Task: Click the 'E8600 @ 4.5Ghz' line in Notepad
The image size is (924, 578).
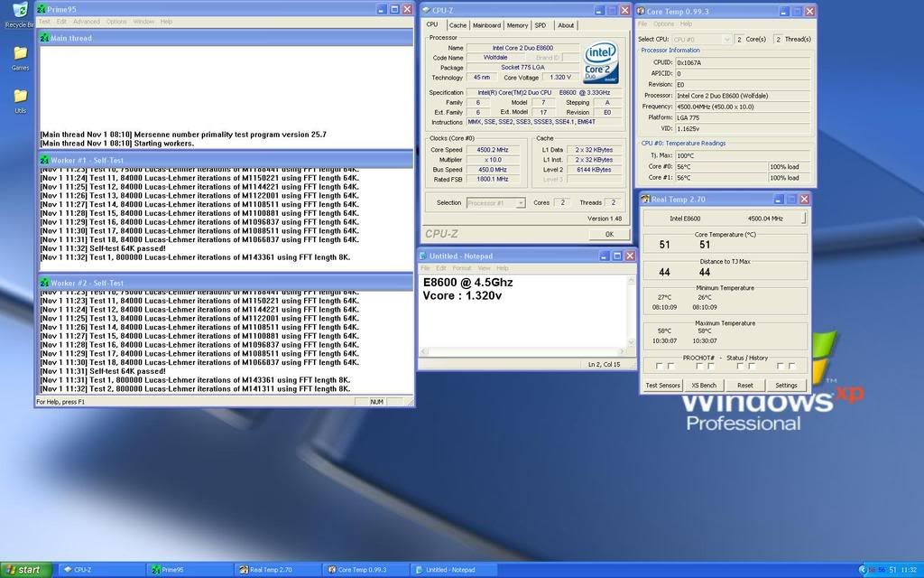Action: pyautogui.click(x=468, y=283)
